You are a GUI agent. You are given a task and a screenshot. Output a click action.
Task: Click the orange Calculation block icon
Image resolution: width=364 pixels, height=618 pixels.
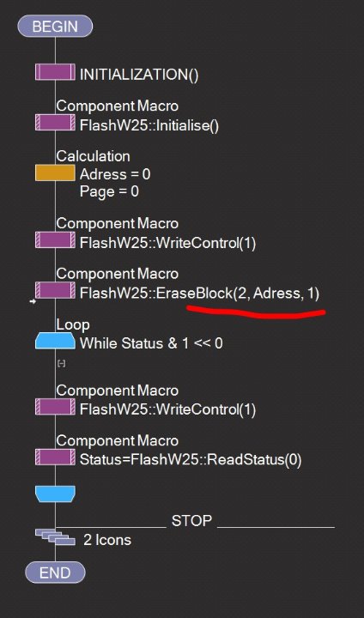point(55,173)
